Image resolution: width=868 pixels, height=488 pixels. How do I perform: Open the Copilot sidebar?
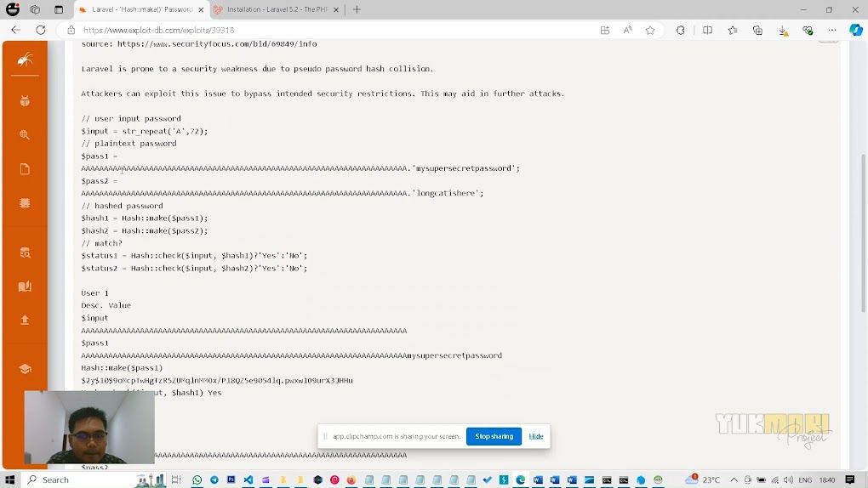(x=856, y=30)
